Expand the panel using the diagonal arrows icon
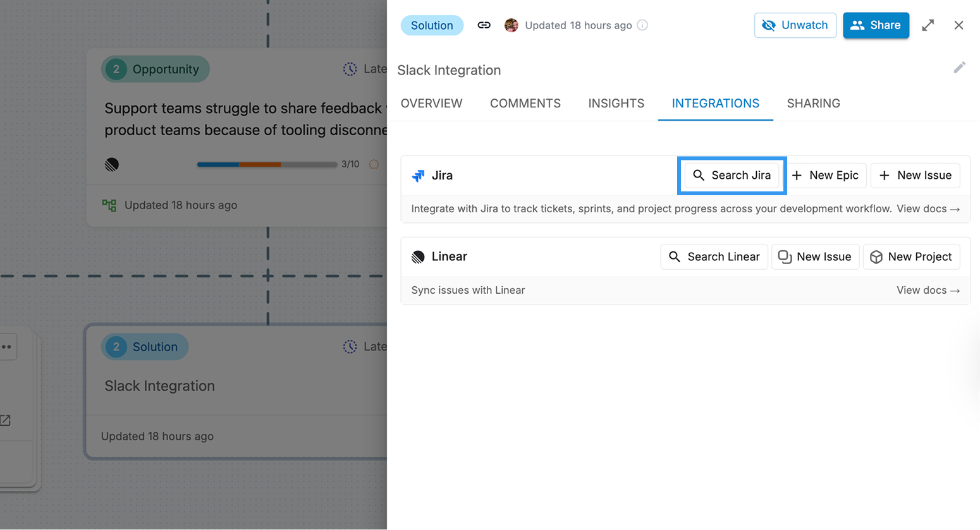The image size is (980, 530). 928,25
